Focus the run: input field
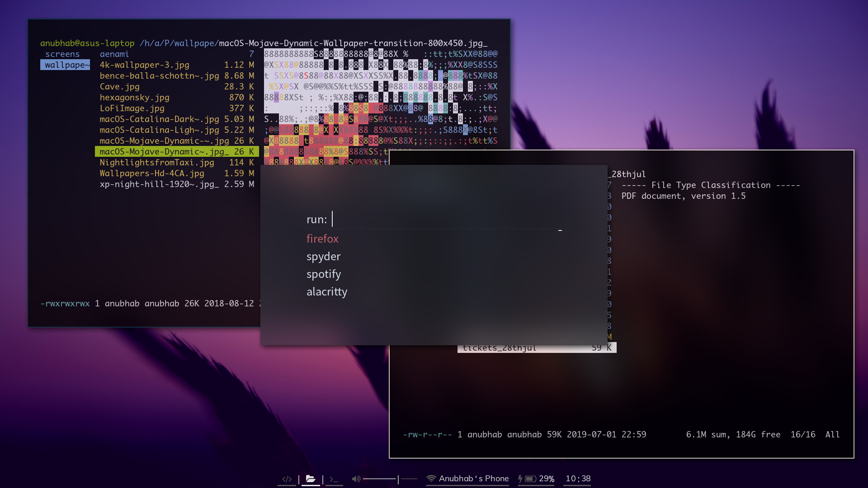The image size is (868, 488). tap(429, 219)
